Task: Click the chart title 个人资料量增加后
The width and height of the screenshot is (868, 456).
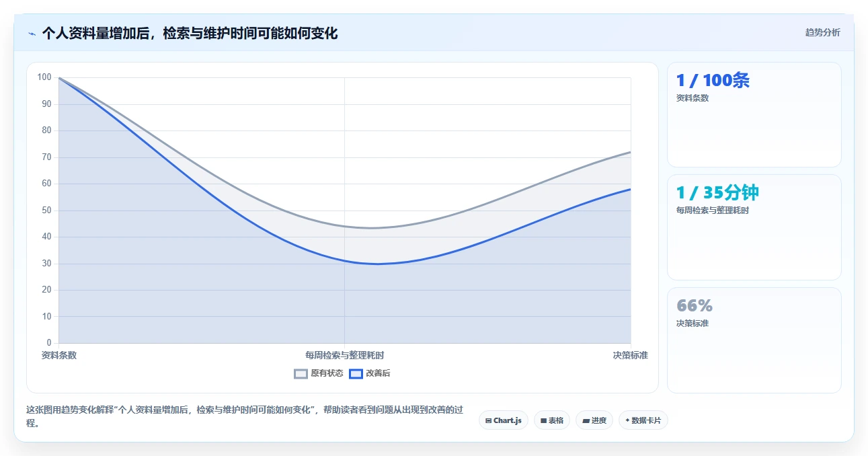Action: (190, 33)
